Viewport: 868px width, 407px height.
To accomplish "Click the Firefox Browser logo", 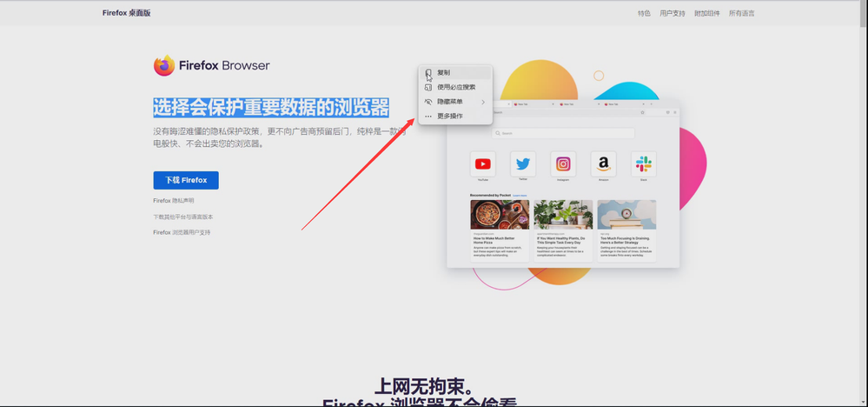I will click(211, 65).
